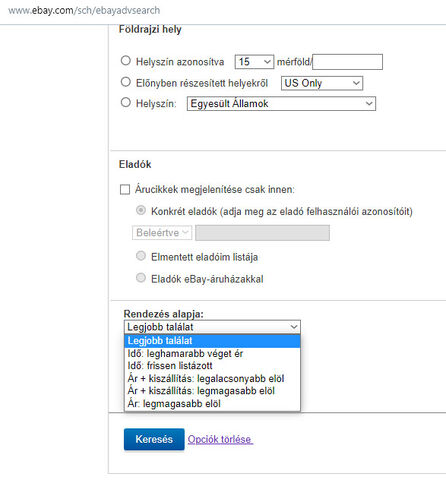Collapse the 'Rendezés alapja' sort dropdown

point(212,327)
